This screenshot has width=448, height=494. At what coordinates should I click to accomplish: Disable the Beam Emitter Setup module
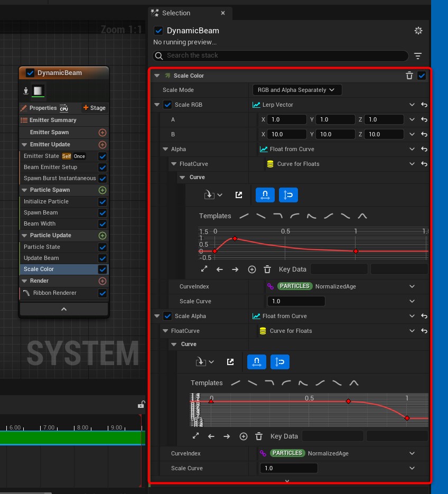pyautogui.click(x=102, y=167)
